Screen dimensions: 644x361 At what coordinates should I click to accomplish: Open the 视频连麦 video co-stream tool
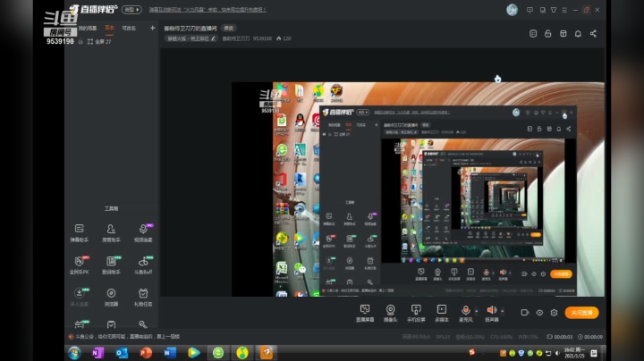(143, 232)
